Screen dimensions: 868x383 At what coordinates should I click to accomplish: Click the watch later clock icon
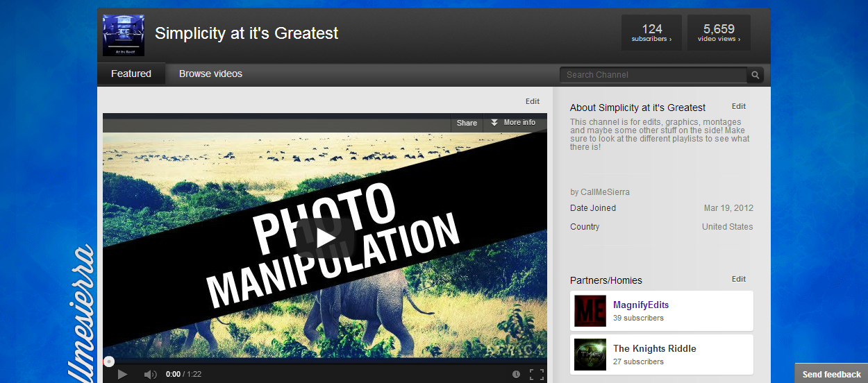(x=516, y=374)
